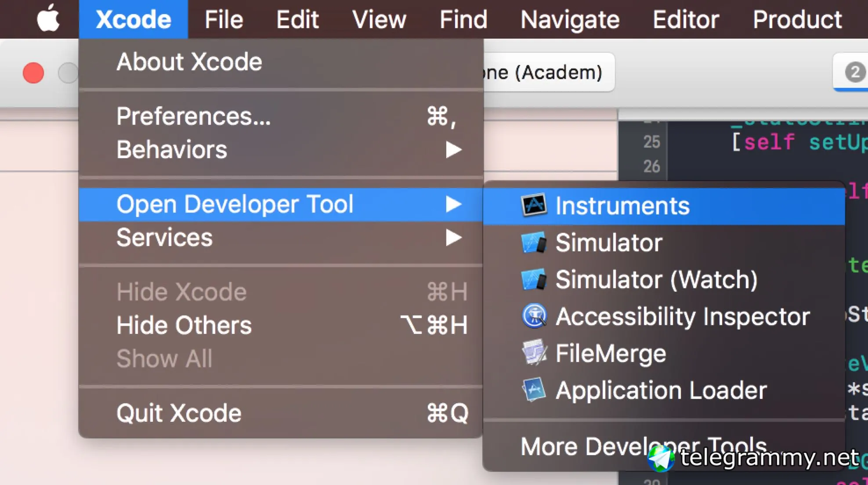
Task: Click the Open Developer Tool submenu arrow
Action: 453,204
